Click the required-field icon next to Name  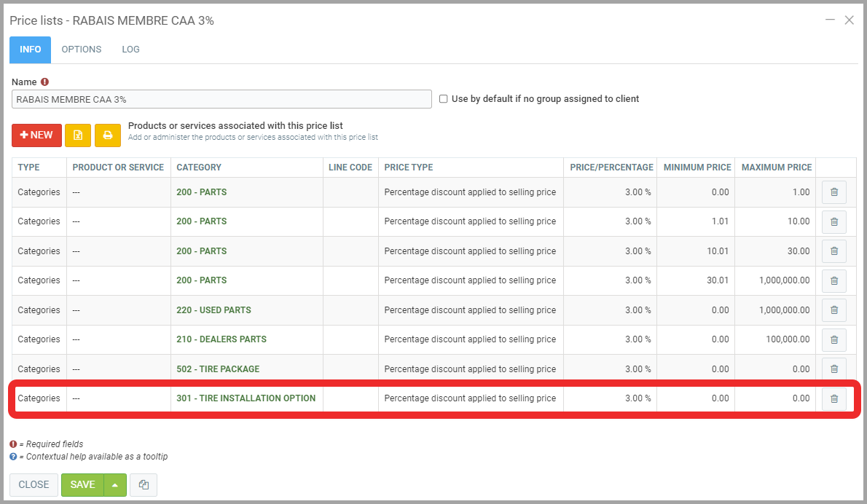tap(45, 82)
